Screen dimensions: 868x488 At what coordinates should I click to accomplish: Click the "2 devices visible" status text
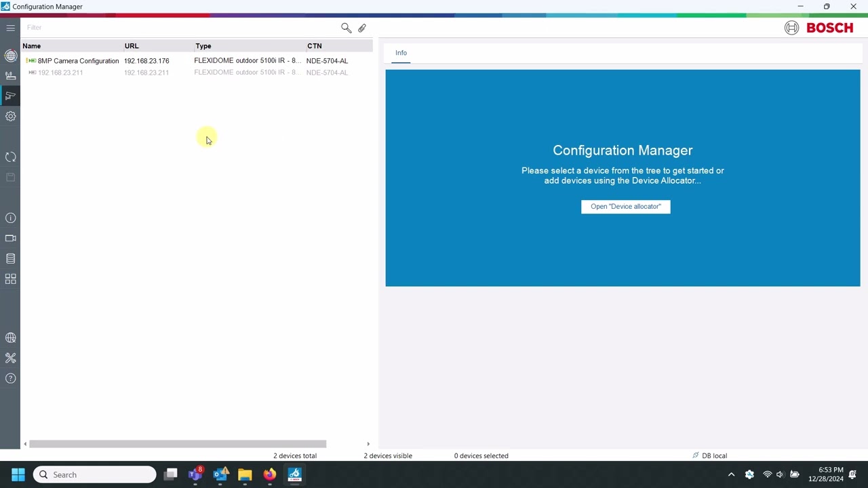(388, 455)
